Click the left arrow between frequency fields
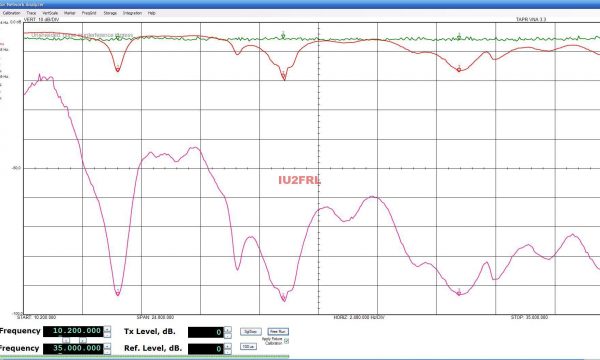The width and height of the screenshot is (600, 360). 66,340
